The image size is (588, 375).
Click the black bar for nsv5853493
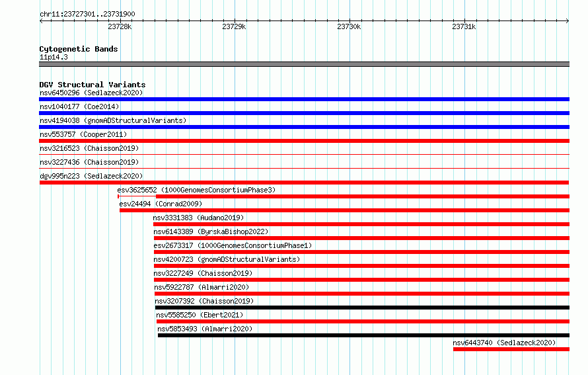coord(363,335)
